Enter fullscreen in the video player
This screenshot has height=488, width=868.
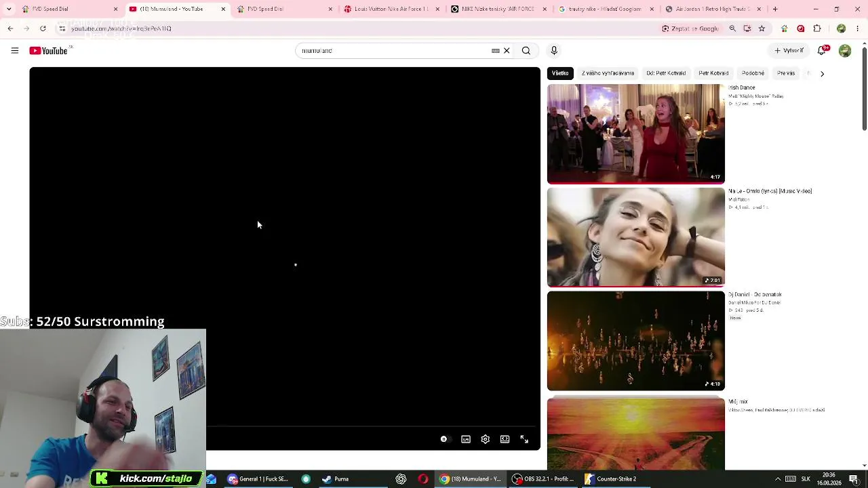pos(524,439)
